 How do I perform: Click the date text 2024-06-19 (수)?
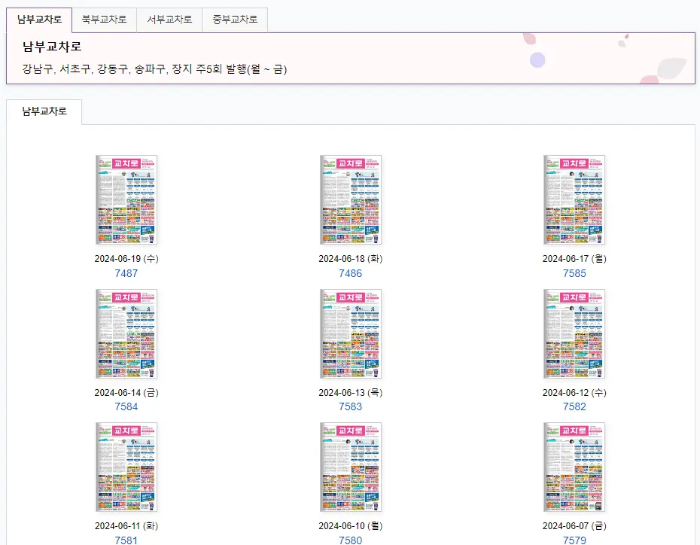126,259
